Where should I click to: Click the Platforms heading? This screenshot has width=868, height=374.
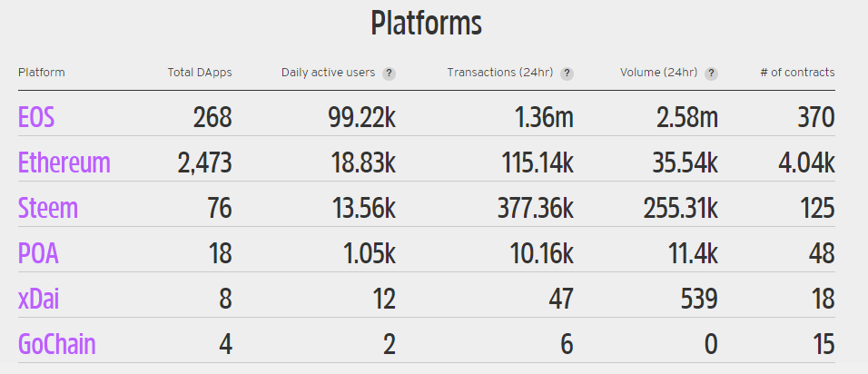coord(426,24)
